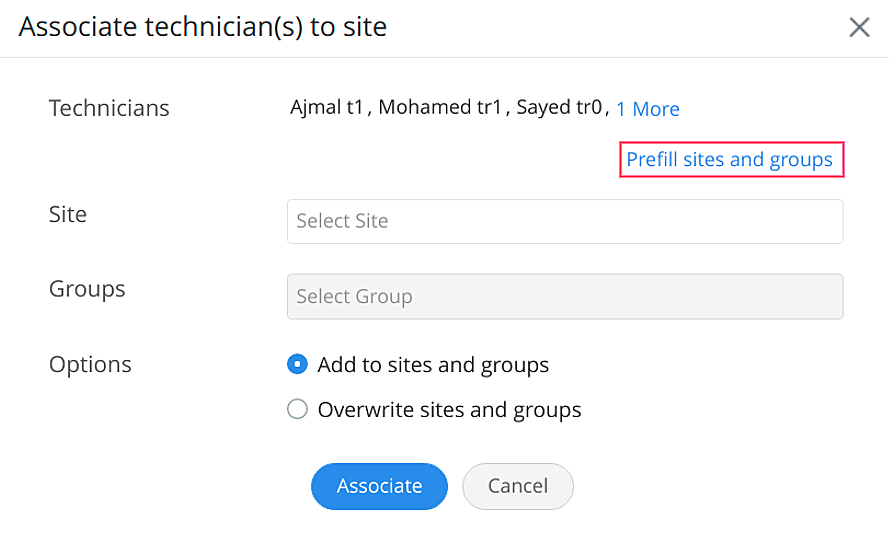Click the 'Add to sites and groups' label text

click(x=433, y=365)
